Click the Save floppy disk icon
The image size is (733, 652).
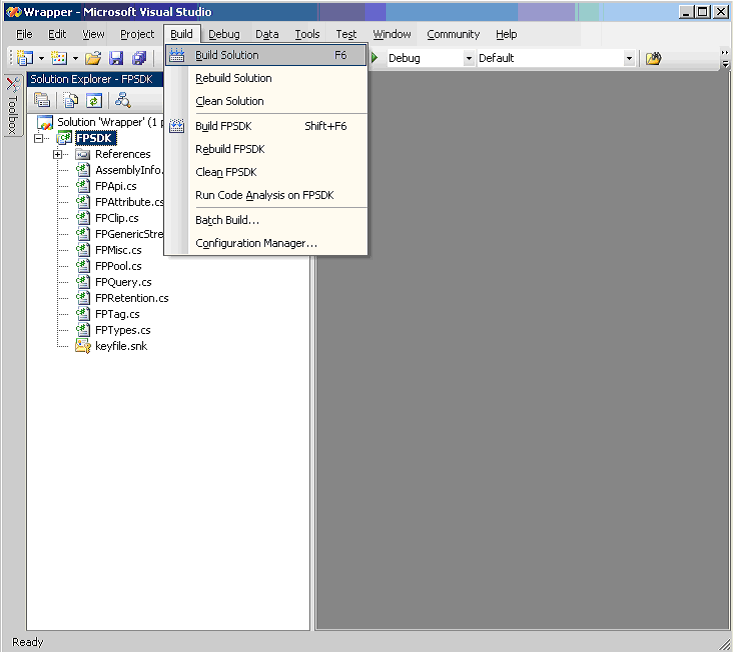116,58
